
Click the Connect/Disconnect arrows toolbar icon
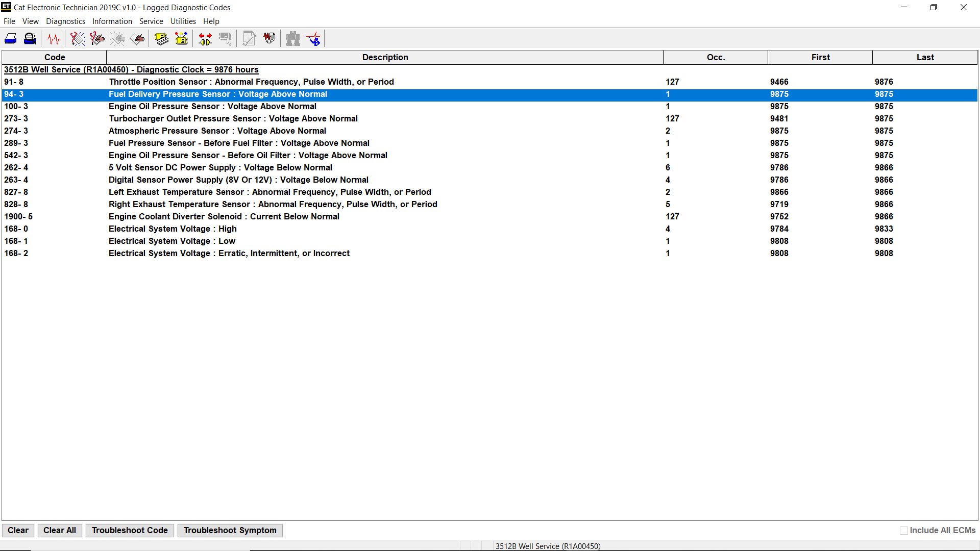(x=205, y=38)
